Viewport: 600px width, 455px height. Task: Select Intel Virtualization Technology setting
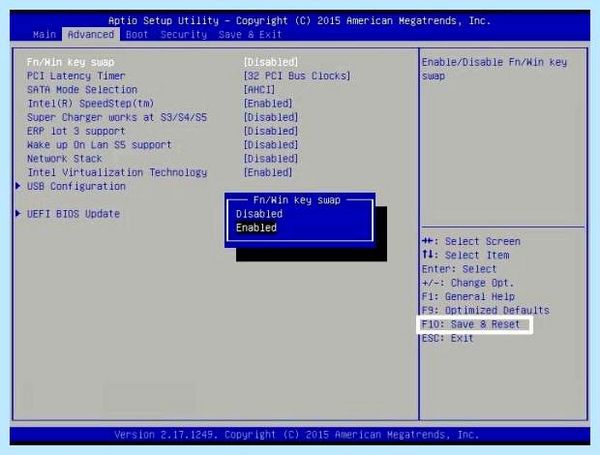tap(117, 172)
